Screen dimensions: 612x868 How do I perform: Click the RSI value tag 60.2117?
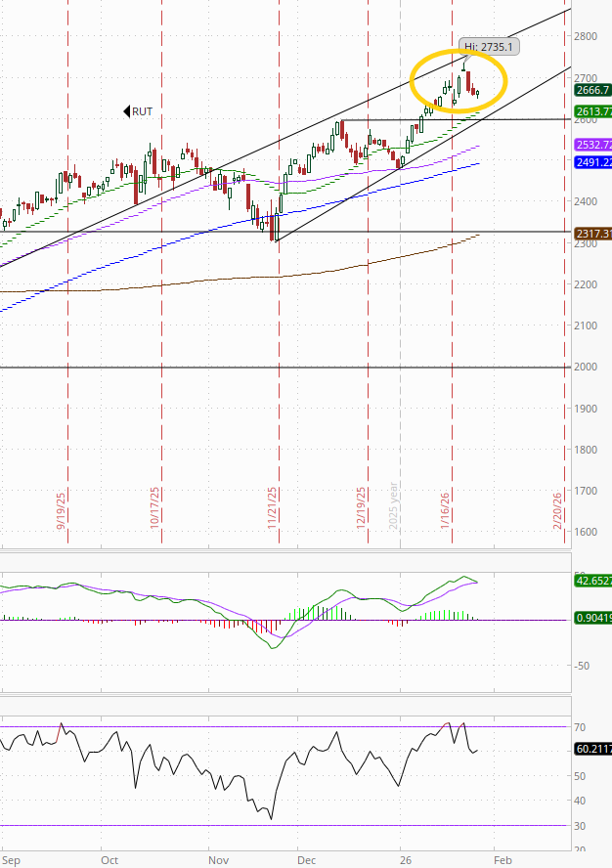tap(593, 749)
